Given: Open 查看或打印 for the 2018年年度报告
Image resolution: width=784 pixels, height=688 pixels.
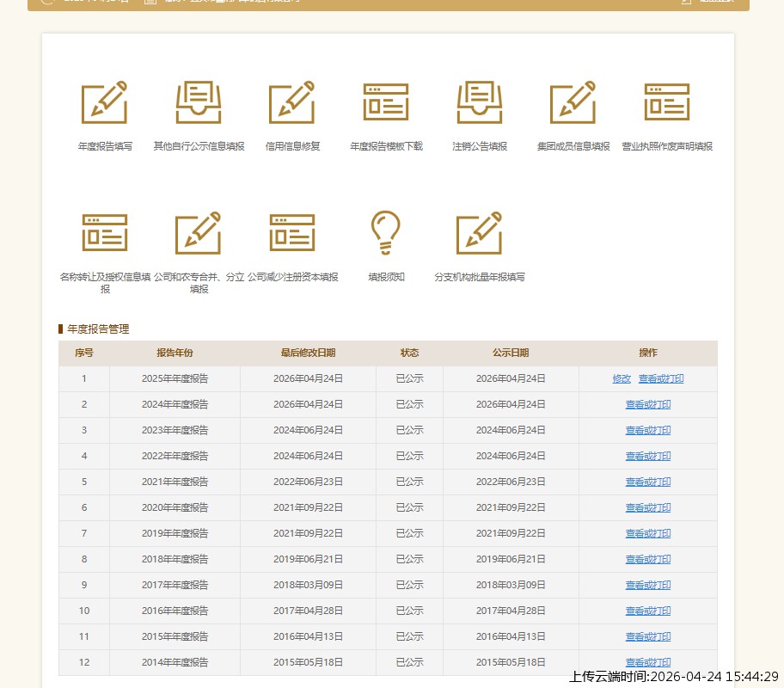Looking at the screenshot, I should [x=648, y=560].
